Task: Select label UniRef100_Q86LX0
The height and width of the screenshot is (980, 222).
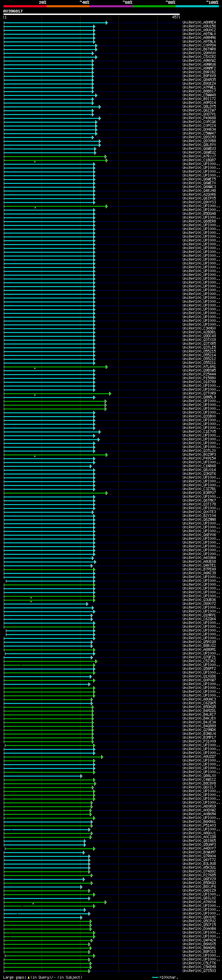Action: [x=199, y=776]
